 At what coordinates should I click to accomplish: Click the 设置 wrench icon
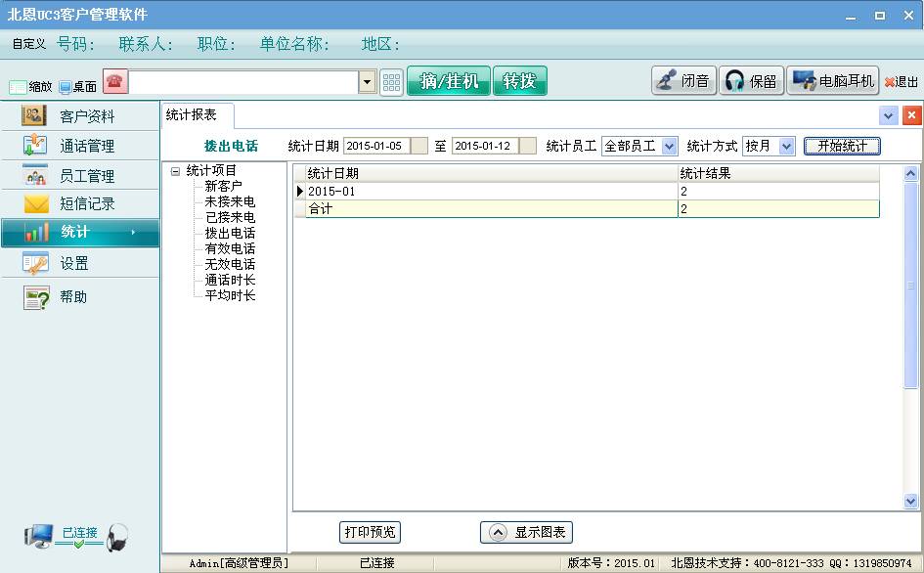(35, 263)
